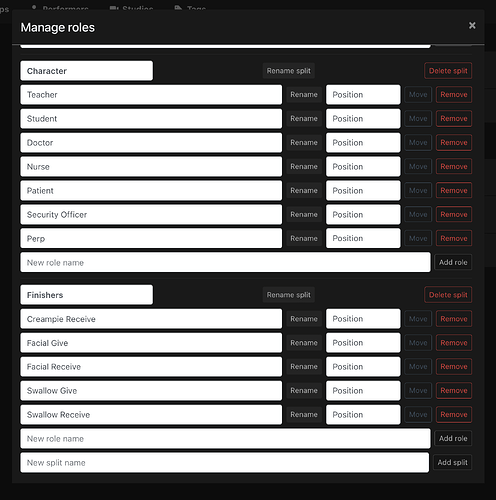Remove the Patient role
The image size is (496, 500).
point(454,191)
